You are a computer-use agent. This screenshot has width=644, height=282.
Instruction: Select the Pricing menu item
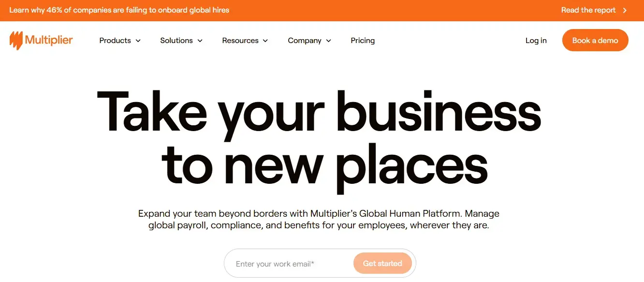coord(363,41)
